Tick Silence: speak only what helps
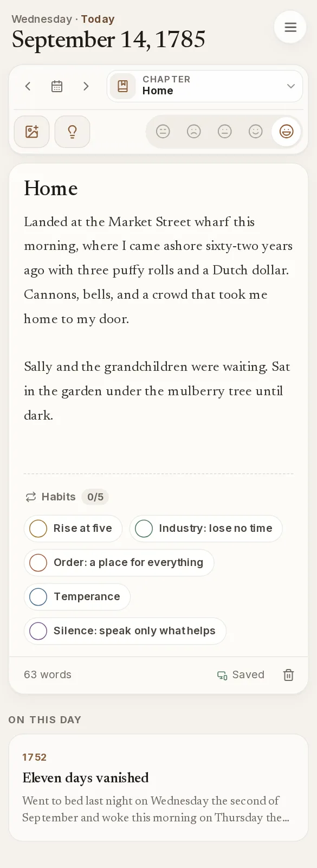 (x=125, y=631)
